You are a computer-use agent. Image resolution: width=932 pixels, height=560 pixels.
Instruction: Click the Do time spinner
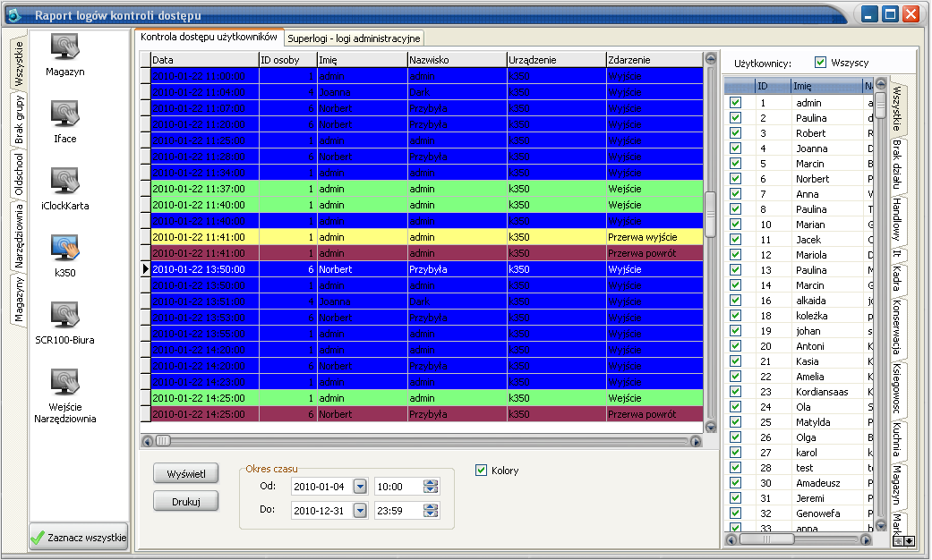[431, 510]
